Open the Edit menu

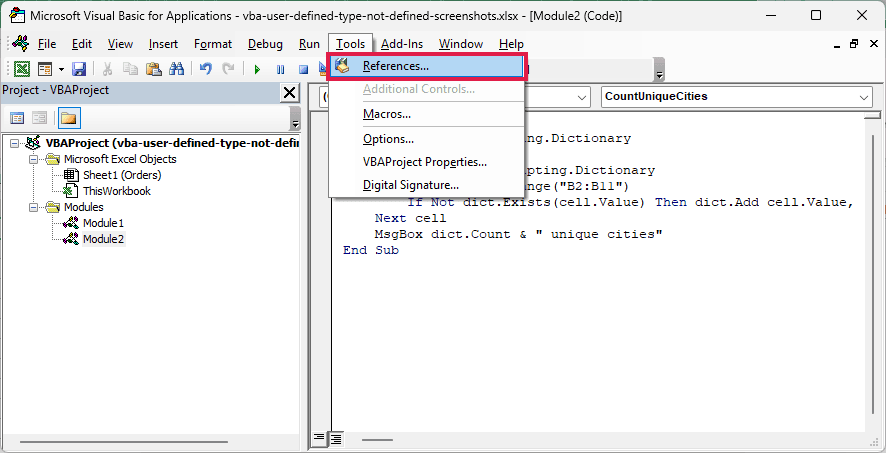point(82,44)
